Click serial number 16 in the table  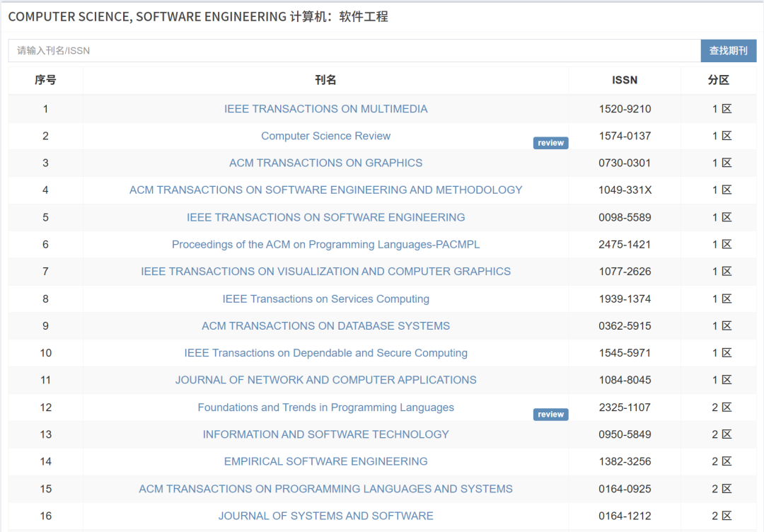pos(46,516)
